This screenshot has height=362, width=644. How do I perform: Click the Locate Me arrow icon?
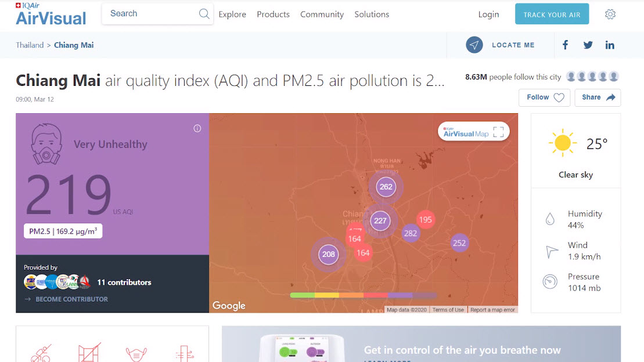pos(474,45)
